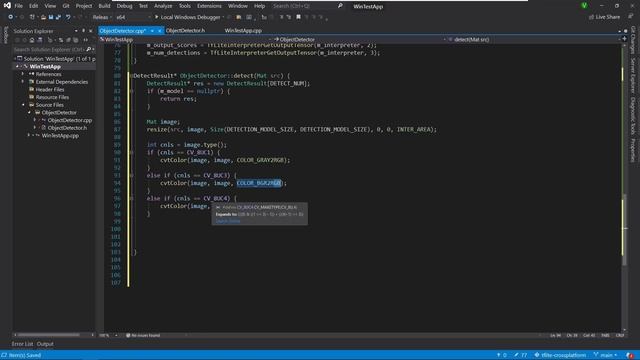Toggle auto-hide pin of Solution Explorer
The width and height of the screenshot is (640, 360).
[x=83, y=31]
